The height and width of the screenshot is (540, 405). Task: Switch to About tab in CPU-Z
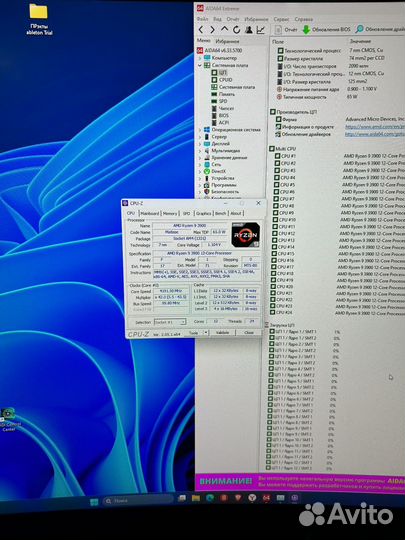click(236, 214)
